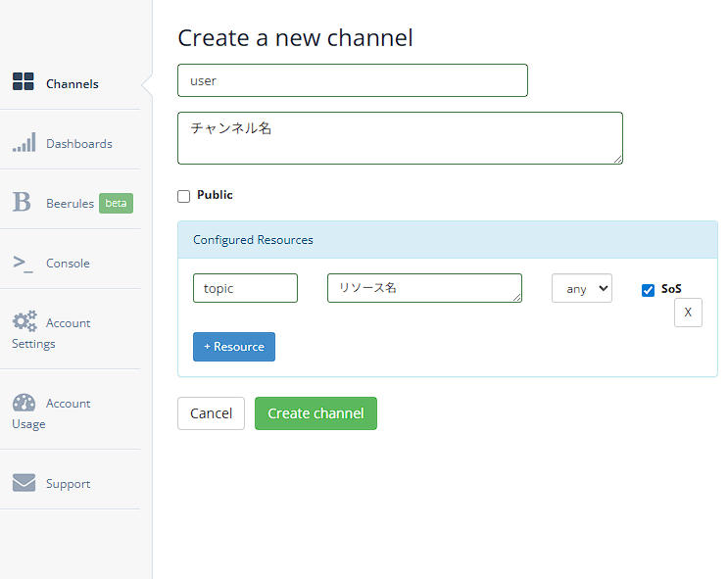The width and height of the screenshot is (728, 579).
Task: Click the Beerules B icon
Action: (x=22, y=203)
